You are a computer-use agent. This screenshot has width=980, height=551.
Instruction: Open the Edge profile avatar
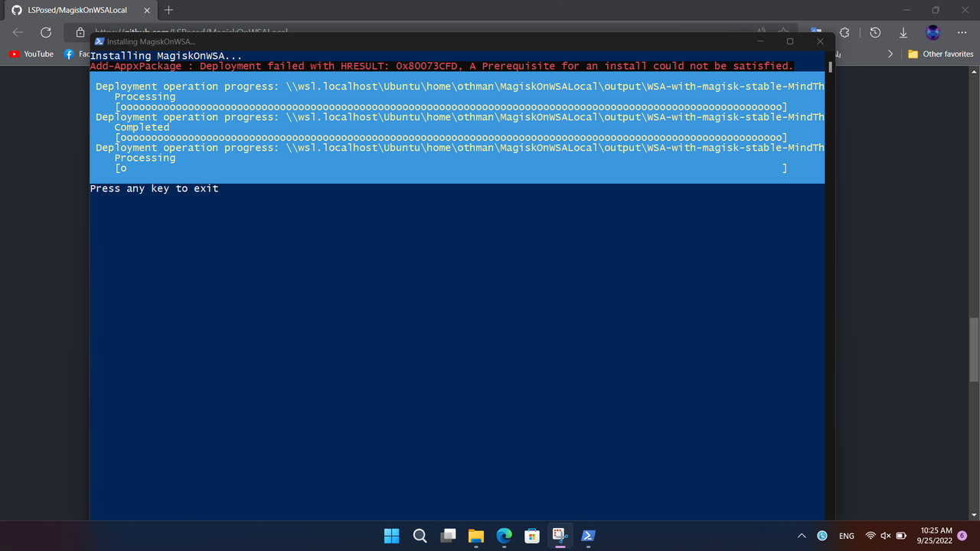coord(933,32)
